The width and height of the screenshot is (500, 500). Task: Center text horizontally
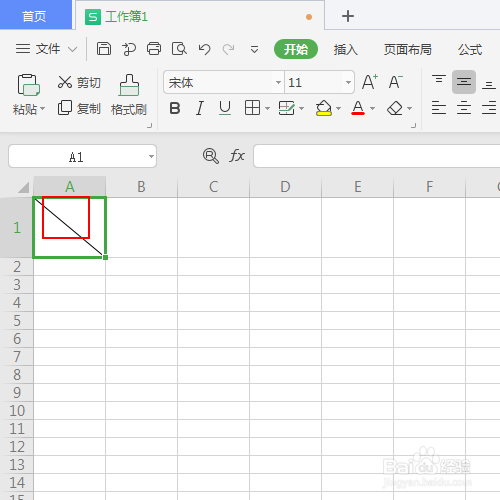point(464,108)
